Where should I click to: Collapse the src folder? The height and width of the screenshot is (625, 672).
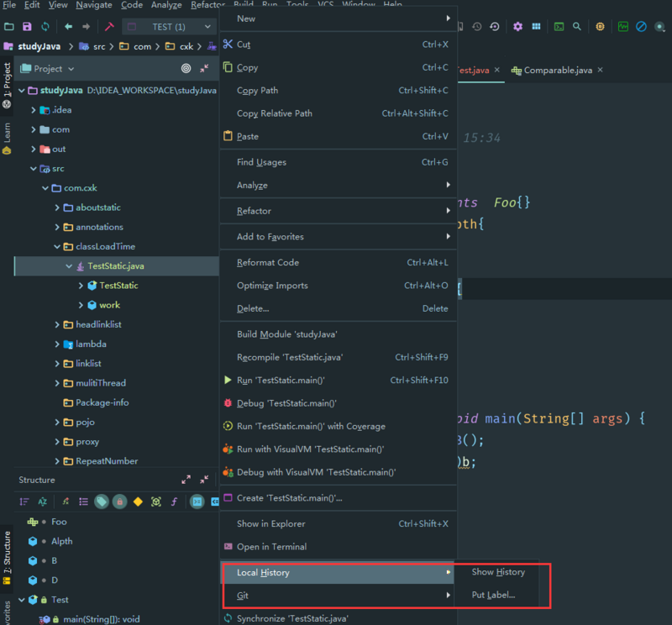[x=34, y=169]
